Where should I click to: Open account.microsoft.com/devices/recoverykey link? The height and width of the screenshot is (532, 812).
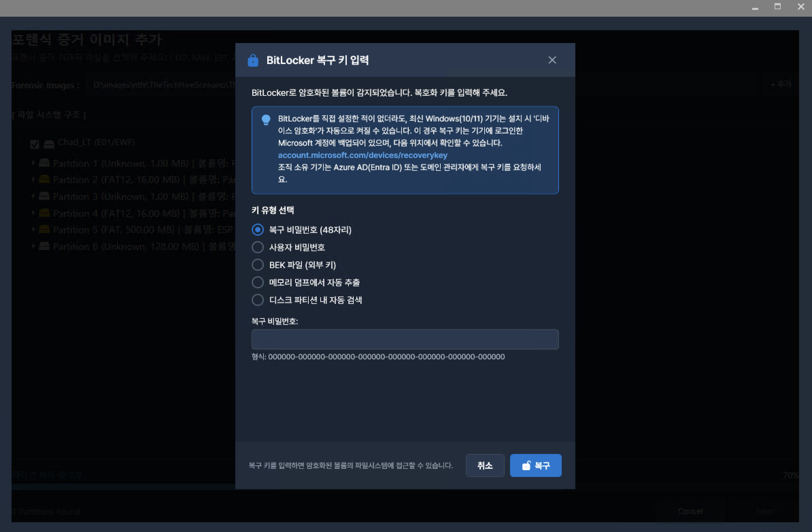click(x=362, y=155)
